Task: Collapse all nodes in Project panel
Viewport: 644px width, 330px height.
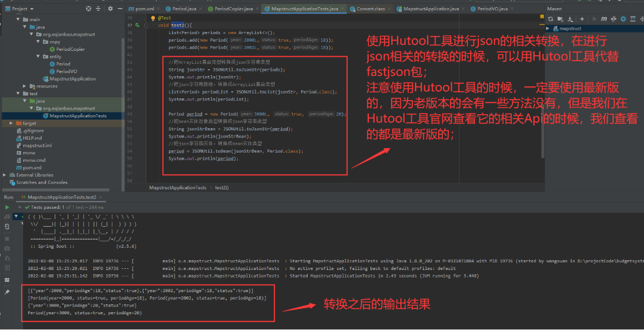Action: click(x=99, y=9)
